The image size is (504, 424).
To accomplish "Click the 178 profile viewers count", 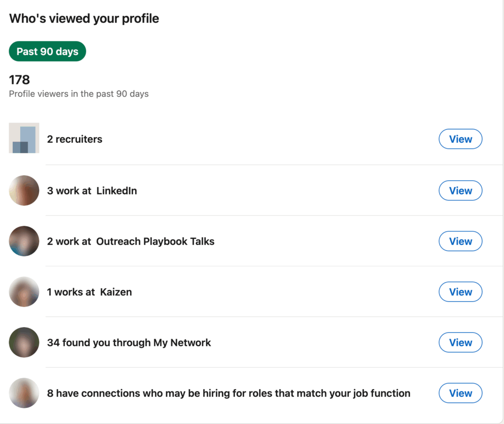I will coord(19,79).
